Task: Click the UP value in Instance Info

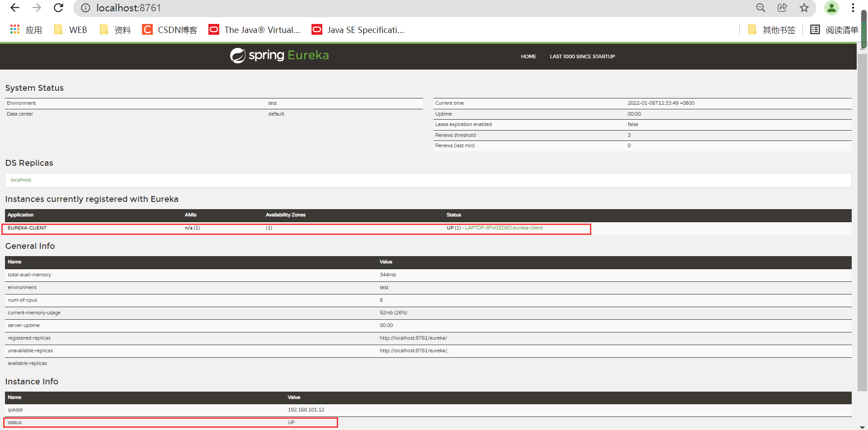Action: (291, 422)
